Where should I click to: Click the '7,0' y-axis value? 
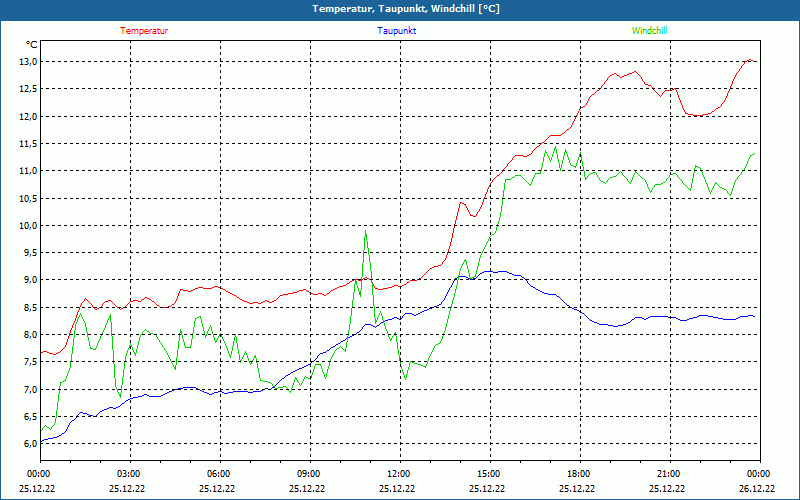pos(30,389)
